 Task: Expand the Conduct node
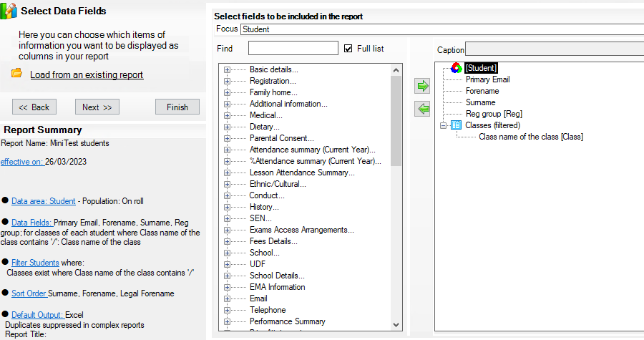click(227, 196)
